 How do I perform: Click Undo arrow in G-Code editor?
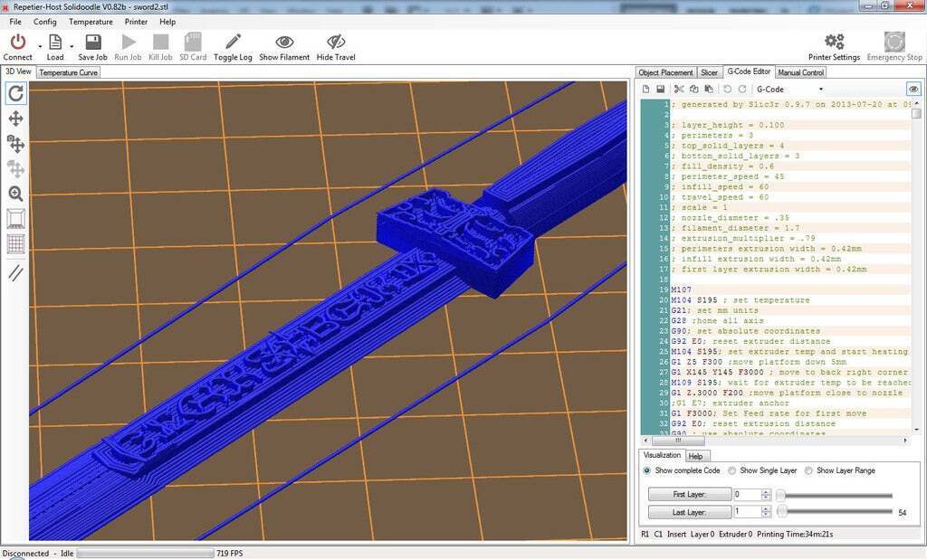727,90
